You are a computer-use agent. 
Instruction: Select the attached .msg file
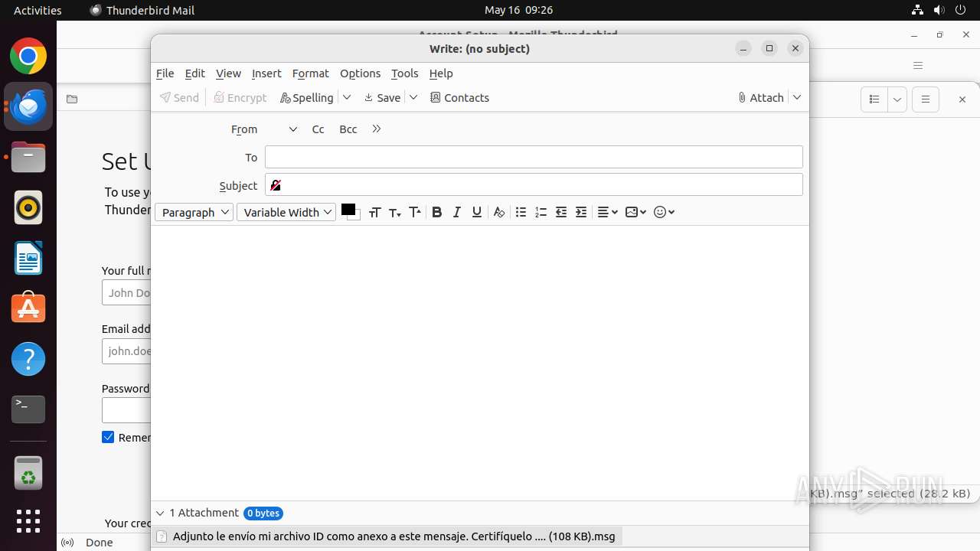(387, 536)
